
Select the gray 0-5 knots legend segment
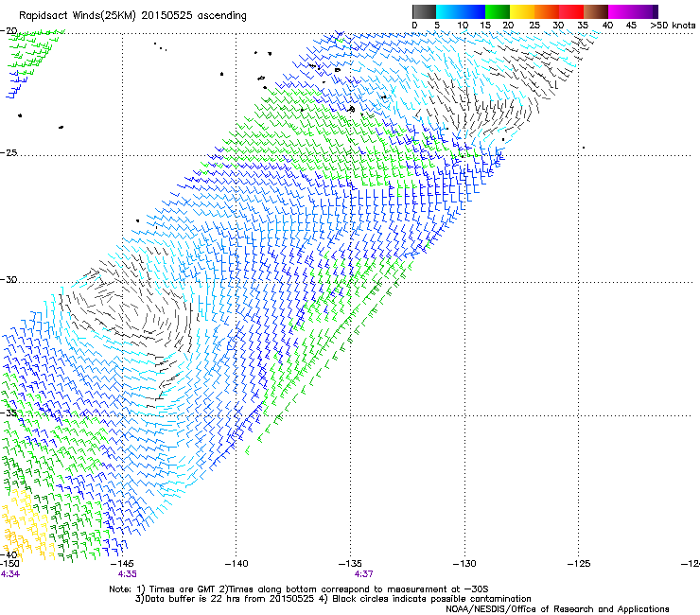[424, 11]
